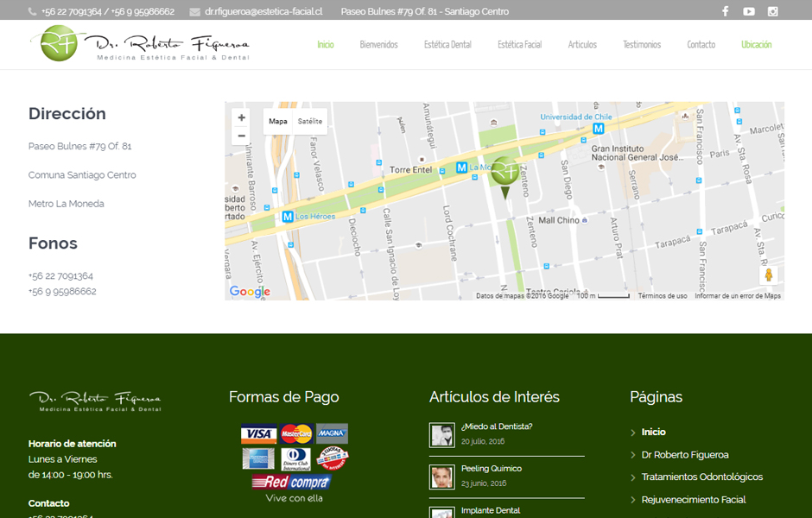
Task: Click the Torre Entel label on map
Action: (x=410, y=170)
